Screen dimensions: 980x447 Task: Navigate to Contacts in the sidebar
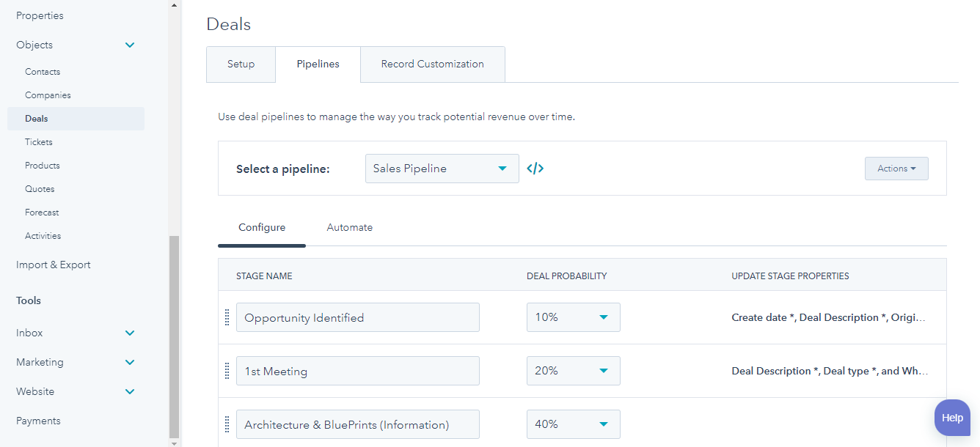coord(42,71)
